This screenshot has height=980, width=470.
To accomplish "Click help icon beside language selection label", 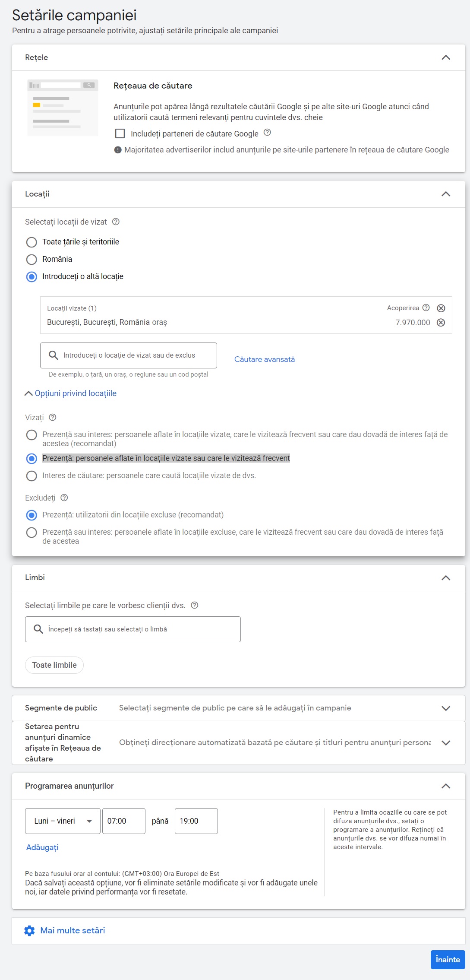I will click(x=195, y=605).
